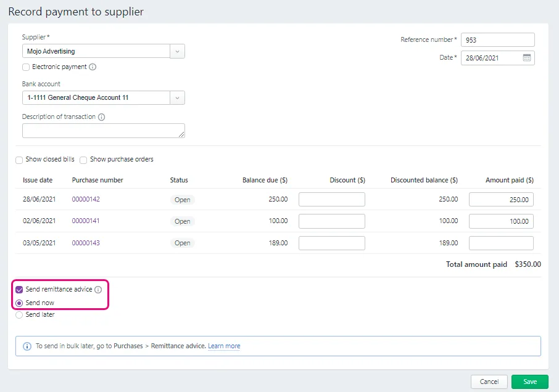This screenshot has width=559, height=392.
Task: Click the Amount paid field showing 250.00
Action: [x=501, y=199]
